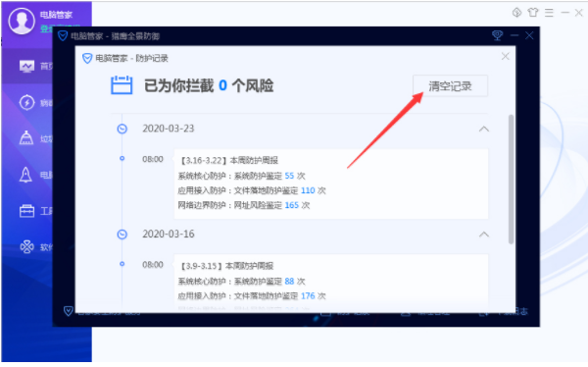The height and width of the screenshot is (367, 588).
Task: Click date heading 2020-03-23
Action: coord(168,129)
